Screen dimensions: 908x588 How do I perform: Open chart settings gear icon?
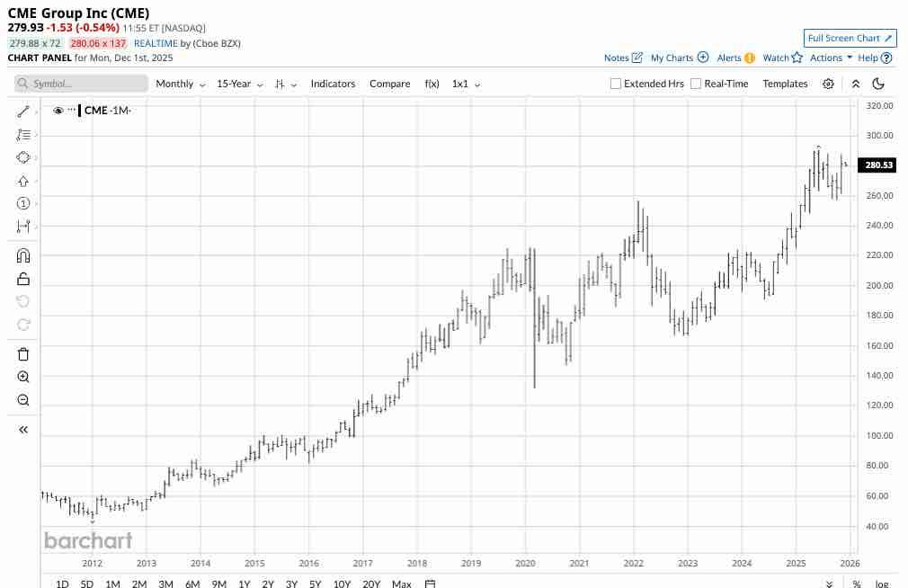point(828,84)
